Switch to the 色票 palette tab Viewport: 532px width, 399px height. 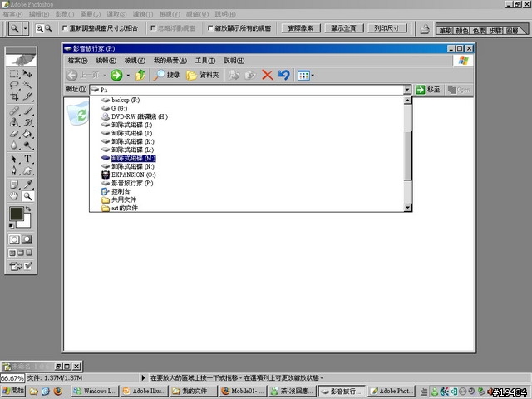[479, 31]
